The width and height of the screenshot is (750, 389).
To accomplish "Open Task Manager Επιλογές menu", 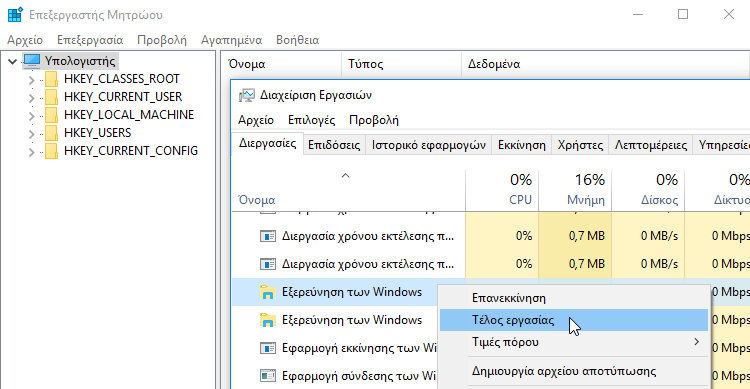I will [311, 120].
